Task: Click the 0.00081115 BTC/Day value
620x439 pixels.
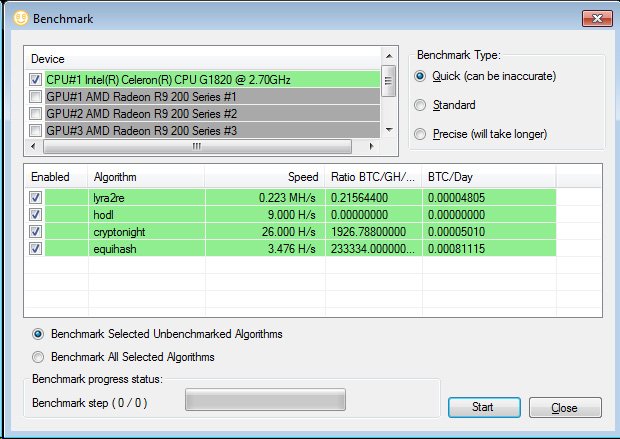Action: coord(456,248)
